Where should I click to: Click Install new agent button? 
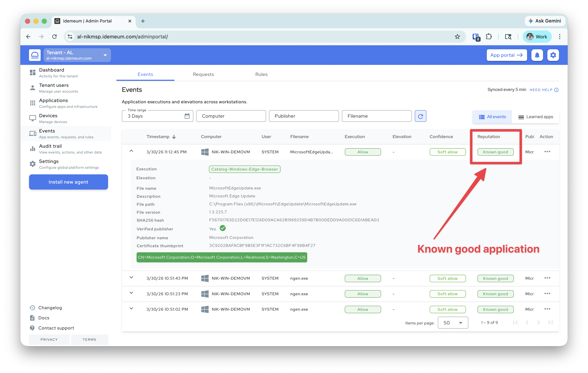68,182
